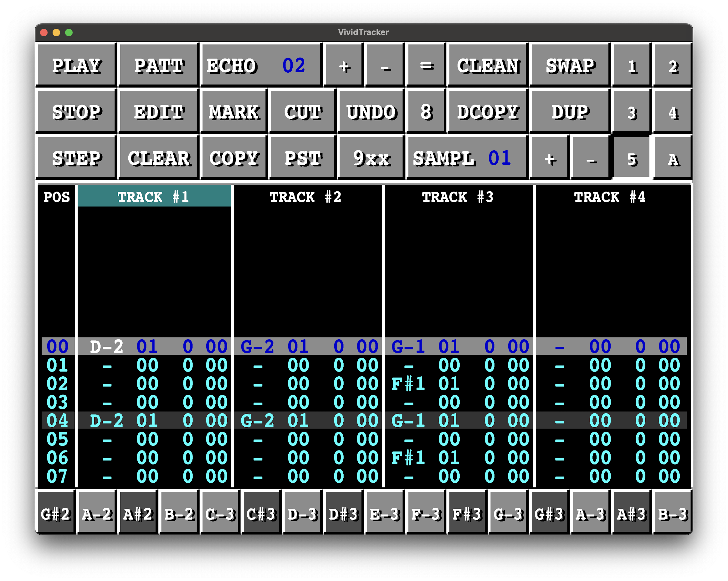
Task: Click the STEP button
Action: pos(76,158)
